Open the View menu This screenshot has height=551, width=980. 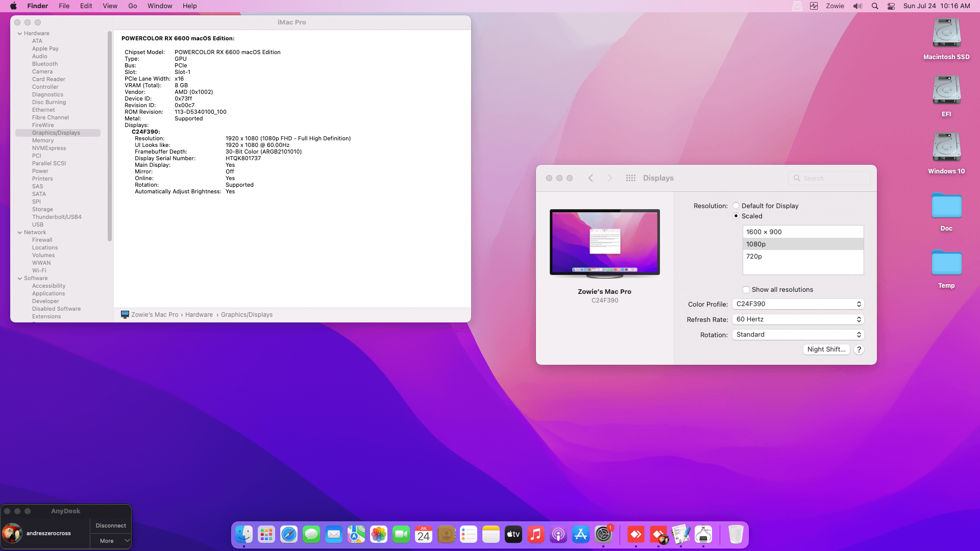110,6
